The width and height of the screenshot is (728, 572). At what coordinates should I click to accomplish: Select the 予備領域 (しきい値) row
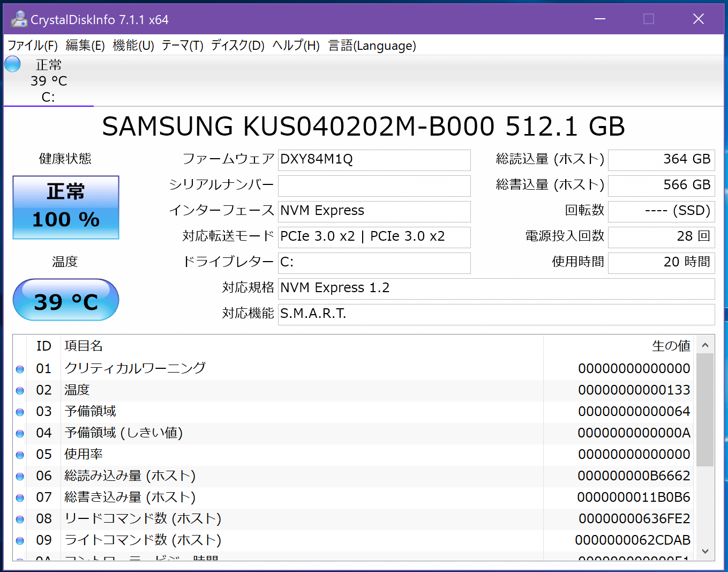[354, 433]
